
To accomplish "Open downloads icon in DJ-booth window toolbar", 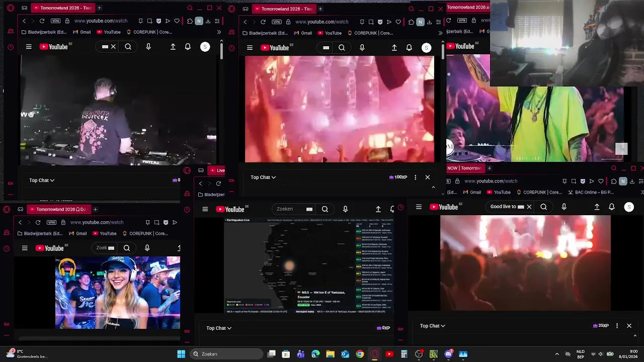I will [208, 21].
